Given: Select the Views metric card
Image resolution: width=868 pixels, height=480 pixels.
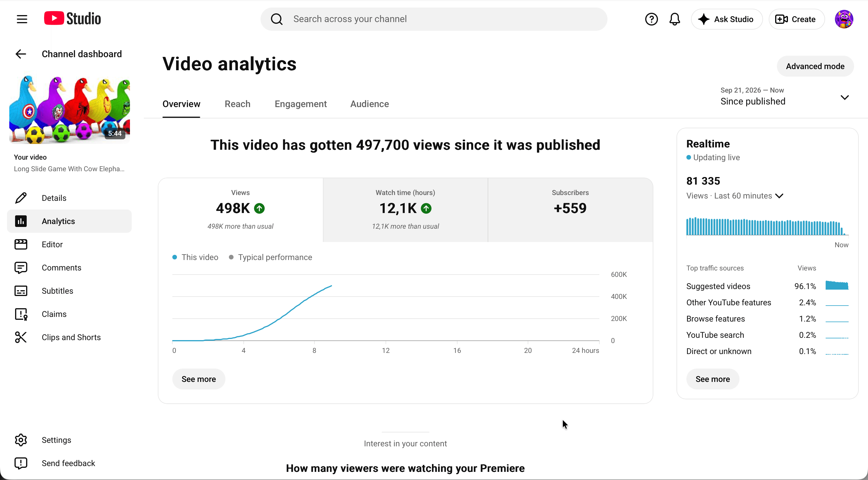Looking at the screenshot, I should (240, 210).
